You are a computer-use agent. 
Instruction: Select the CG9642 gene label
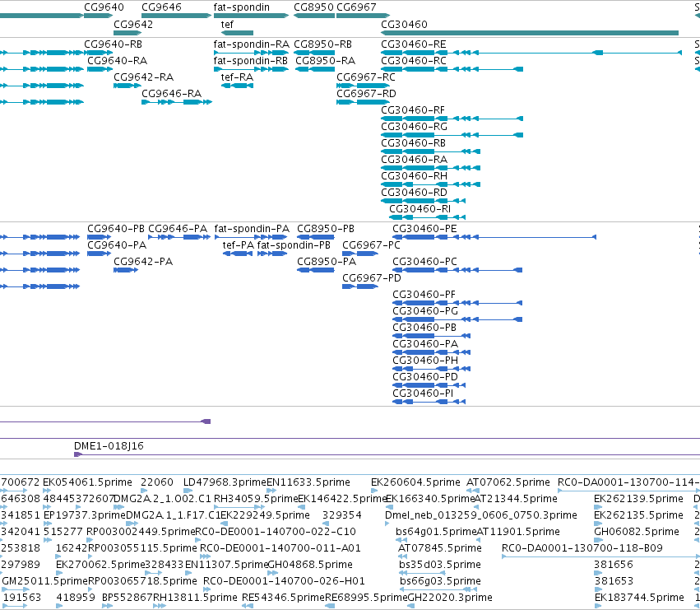pyautogui.click(x=133, y=24)
